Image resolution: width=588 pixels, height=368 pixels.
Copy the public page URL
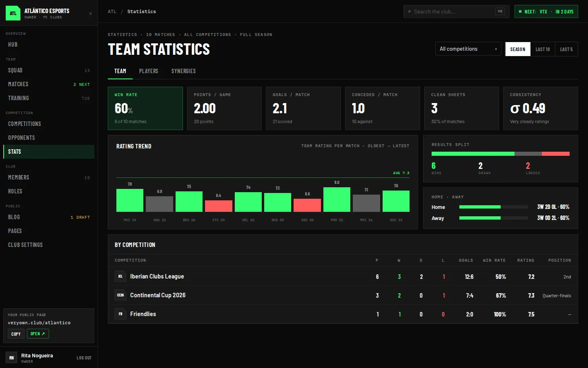pos(16,334)
